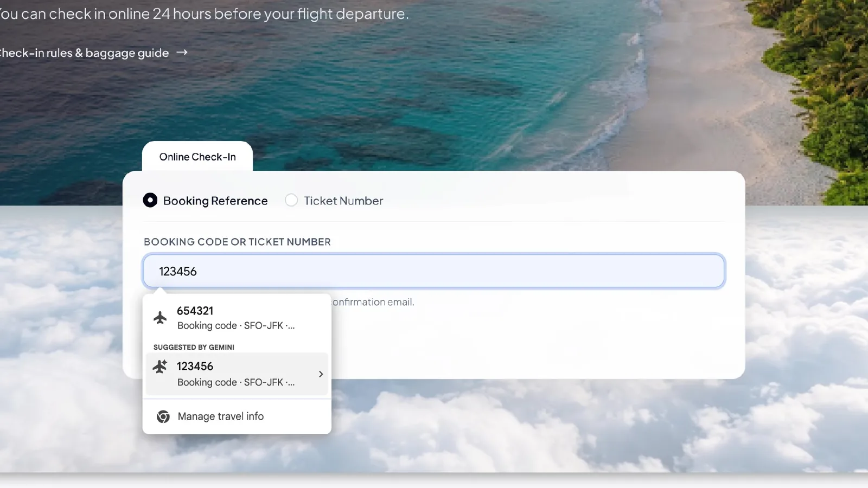
Task: Click the booking code input field
Action: pyautogui.click(x=433, y=271)
